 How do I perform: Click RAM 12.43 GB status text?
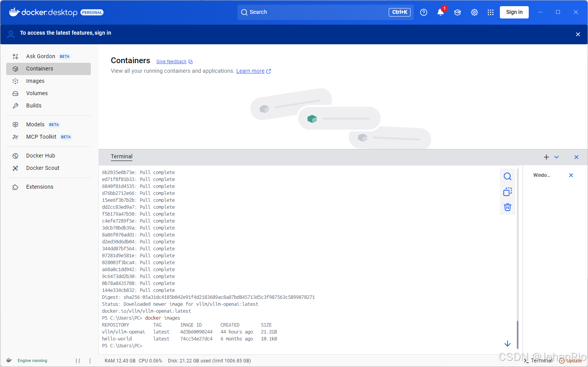click(x=120, y=361)
